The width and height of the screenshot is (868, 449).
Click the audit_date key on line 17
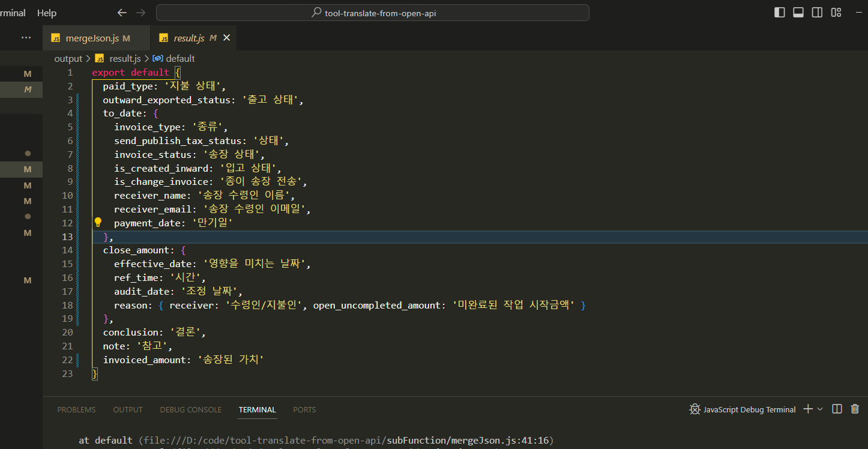[142, 291]
